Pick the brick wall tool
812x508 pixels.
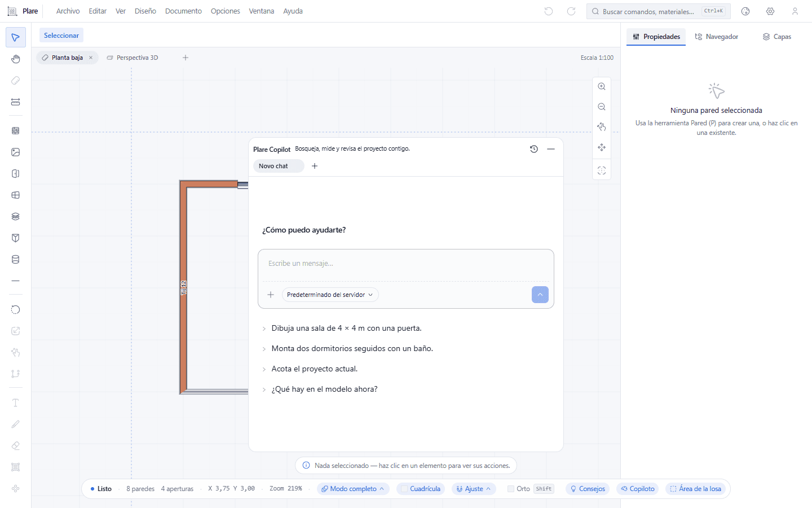pyautogui.click(x=16, y=130)
